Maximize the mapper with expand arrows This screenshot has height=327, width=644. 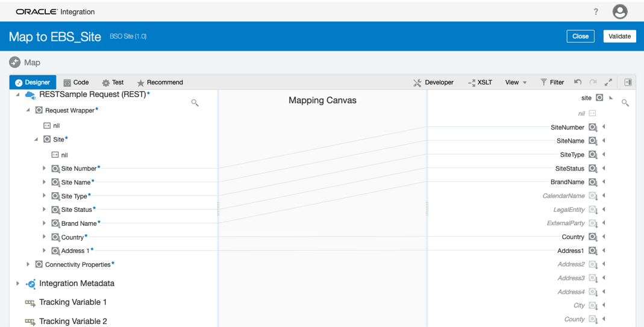click(x=608, y=82)
